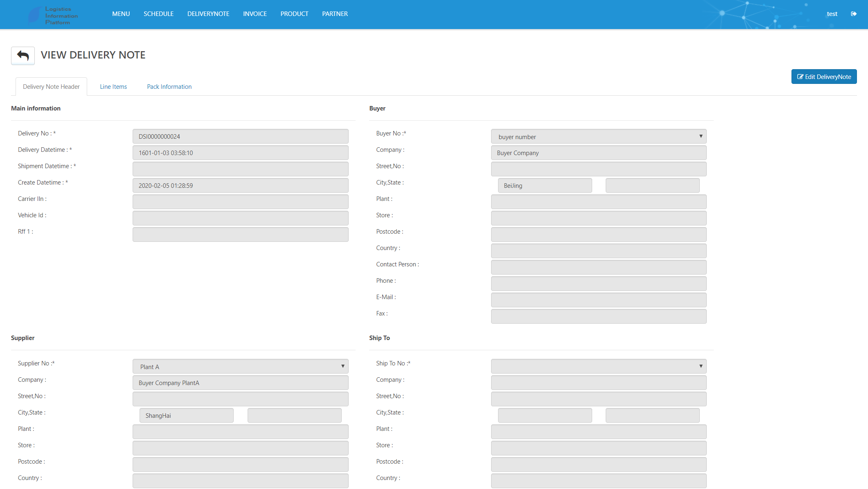Expand the Ship To No dropdown

tap(599, 367)
